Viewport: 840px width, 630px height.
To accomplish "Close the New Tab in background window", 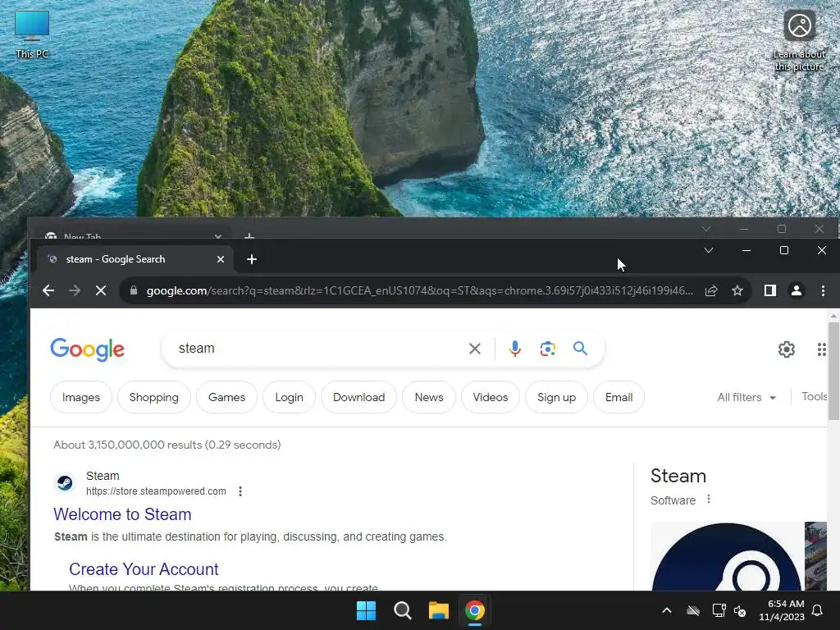I will pos(217,236).
